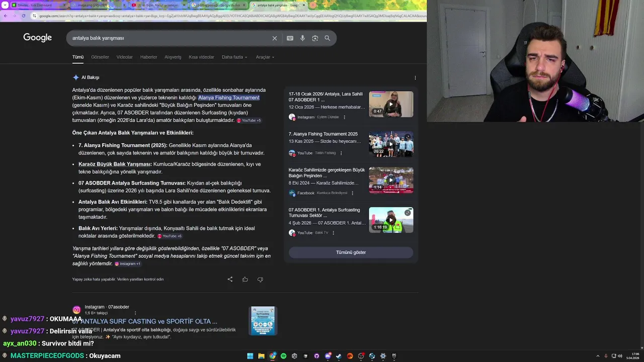Screen dimensions: 644x362
Task: Switch to the 'Kısa videolar' tab
Action: [201, 57]
